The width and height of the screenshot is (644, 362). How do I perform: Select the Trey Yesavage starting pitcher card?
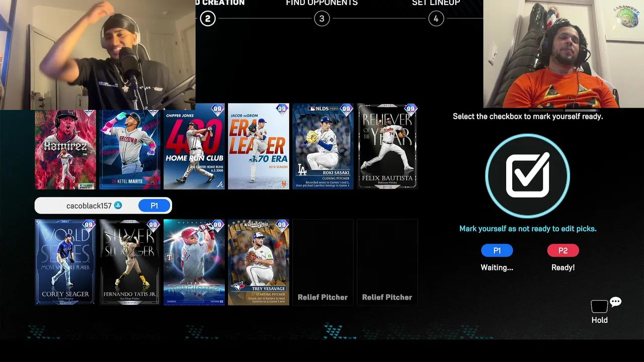pyautogui.click(x=259, y=262)
